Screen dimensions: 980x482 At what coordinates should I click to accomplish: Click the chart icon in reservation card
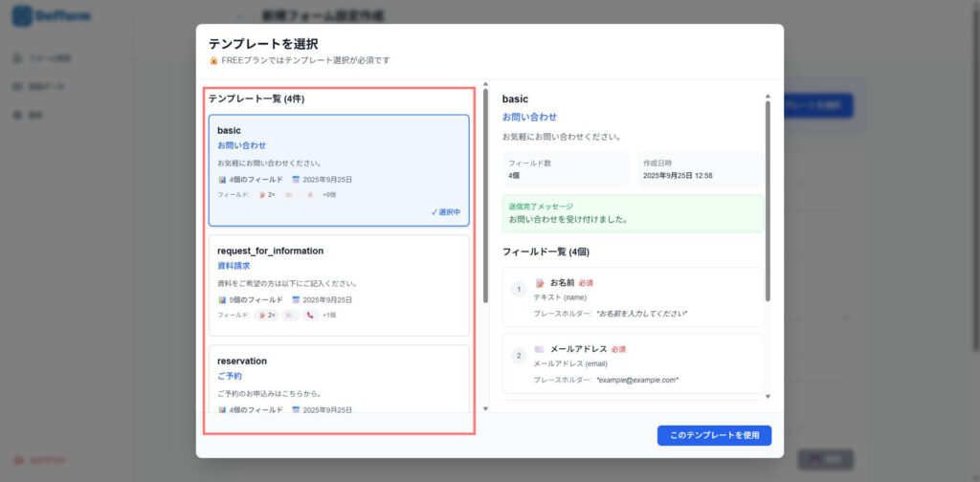point(222,409)
